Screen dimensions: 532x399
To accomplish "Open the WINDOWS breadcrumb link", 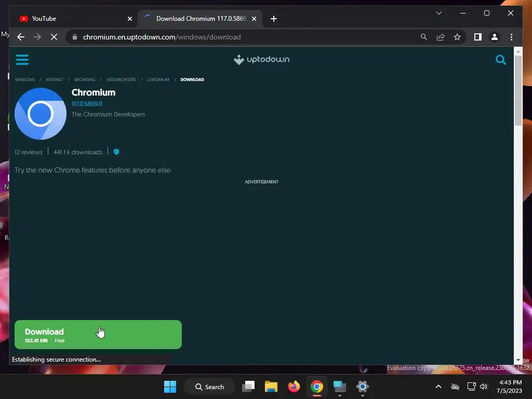I will click(x=25, y=79).
